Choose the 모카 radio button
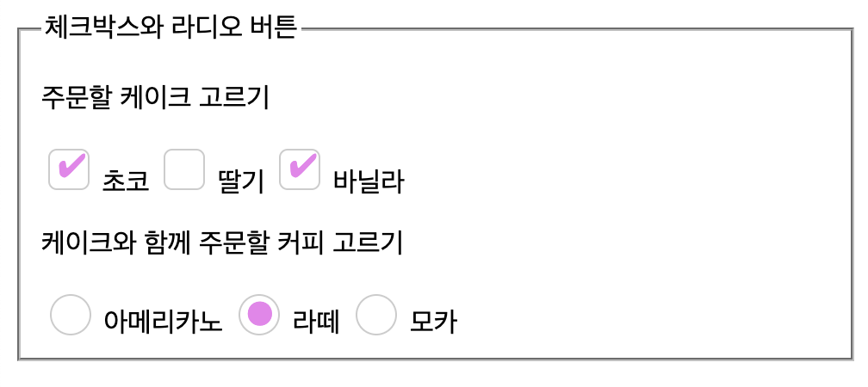 (376, 315)
